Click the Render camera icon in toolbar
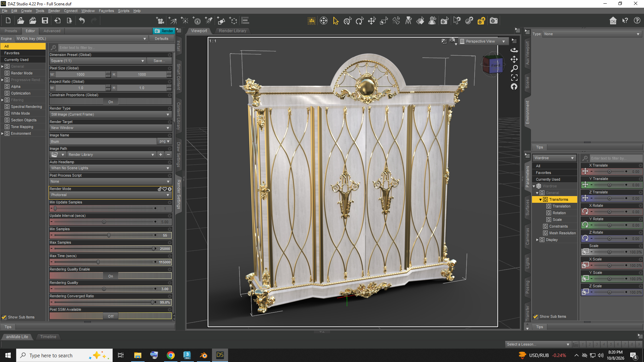 (x=493, y=21)
